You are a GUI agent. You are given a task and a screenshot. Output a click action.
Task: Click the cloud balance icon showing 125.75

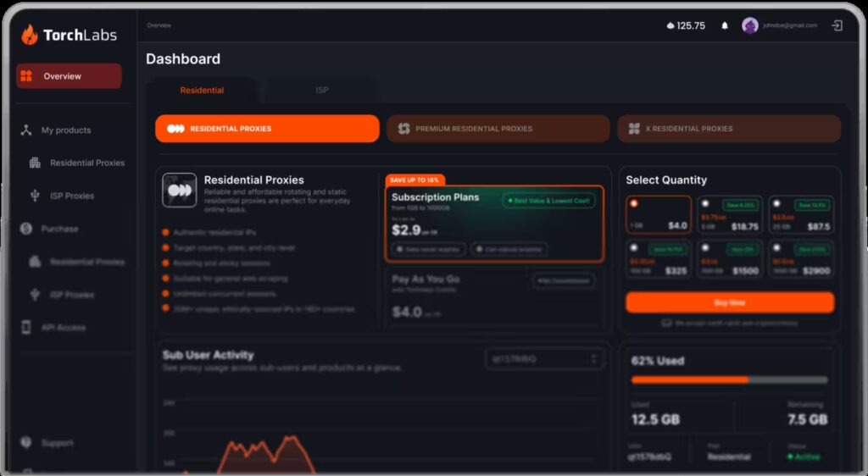[x=670, y=25]
